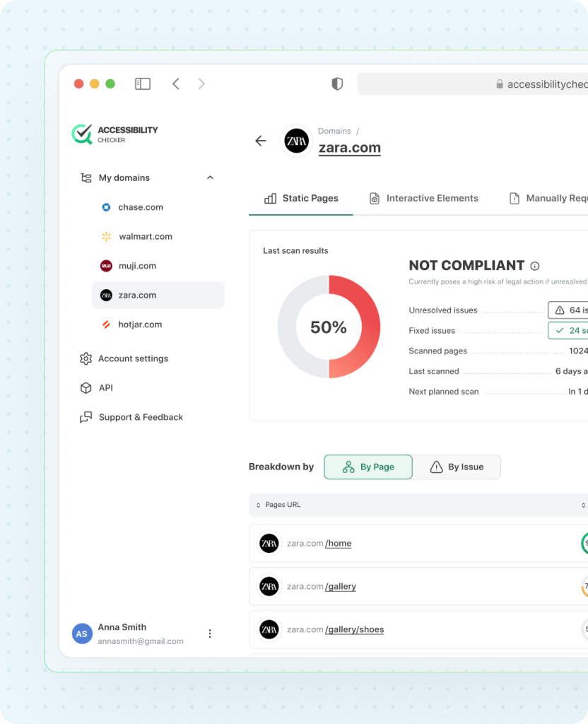The height and width of the screenshot is (724, 588).
Task: Toggle the browser sidebar icon
Action: [143, 83]
